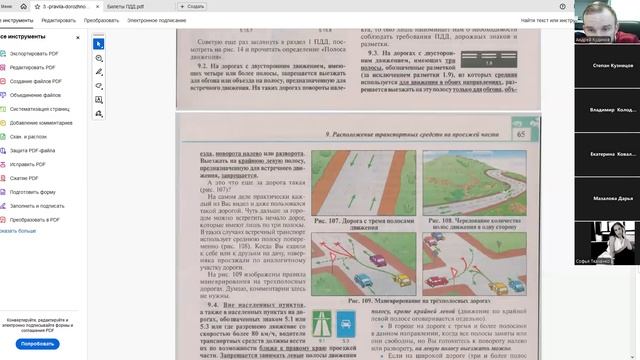Close the 3-pravila-dorozhno tab
Image resolution: width=640 pixels, height=360 pixels.
[x=98, y=7]
